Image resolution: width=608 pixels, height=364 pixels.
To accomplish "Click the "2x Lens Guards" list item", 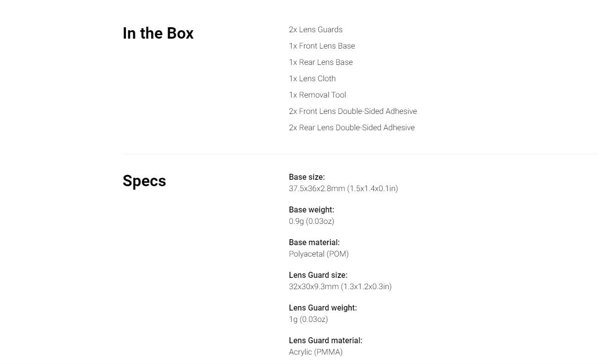I will 315,30.
